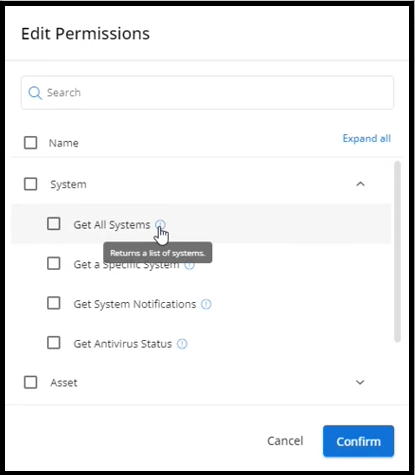This screenshot has height=475, width=415.
Task: Click the permissions list vertical scrollbar
Action: pos(397,252)
